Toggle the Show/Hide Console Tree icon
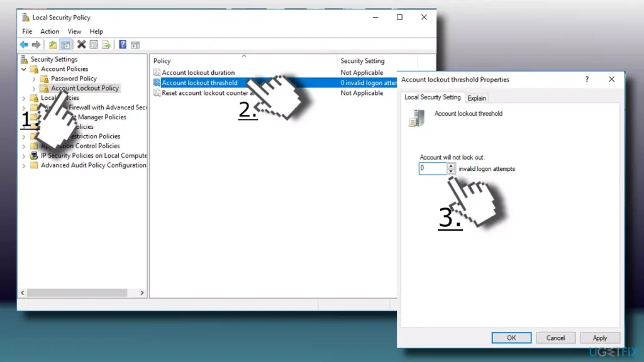This screenshot has height=362, width=644. pyautogui.click(x=65, y=45)
